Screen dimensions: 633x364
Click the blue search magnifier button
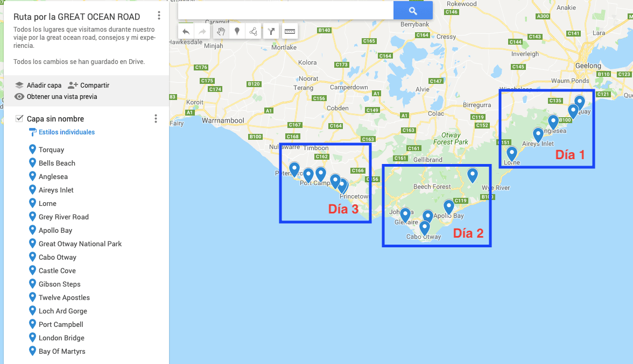click(x=413, y=10)
